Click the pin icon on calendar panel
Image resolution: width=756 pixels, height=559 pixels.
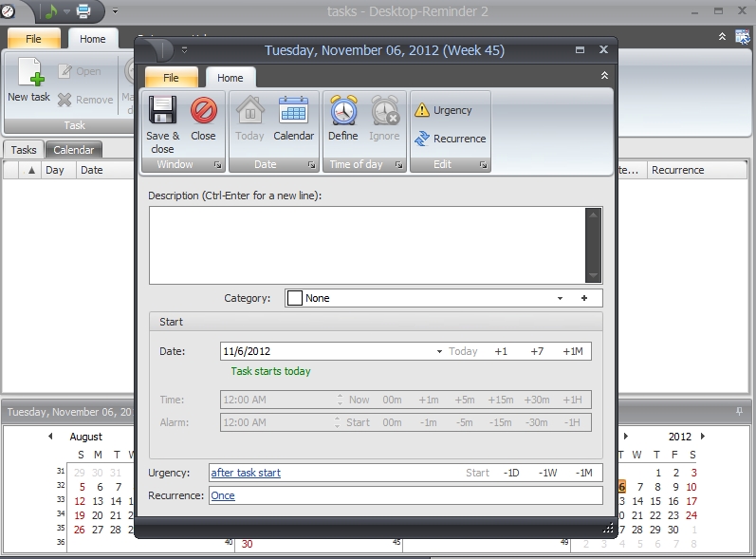coord(740,411)
